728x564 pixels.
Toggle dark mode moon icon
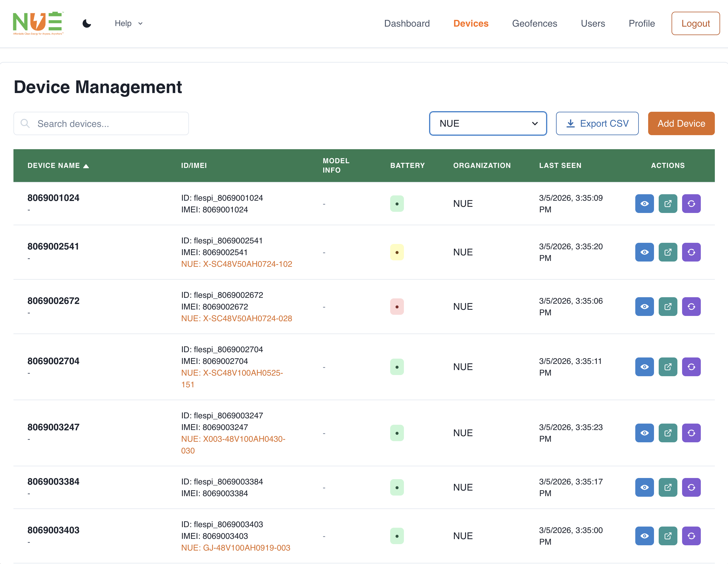tap(87, 23)
